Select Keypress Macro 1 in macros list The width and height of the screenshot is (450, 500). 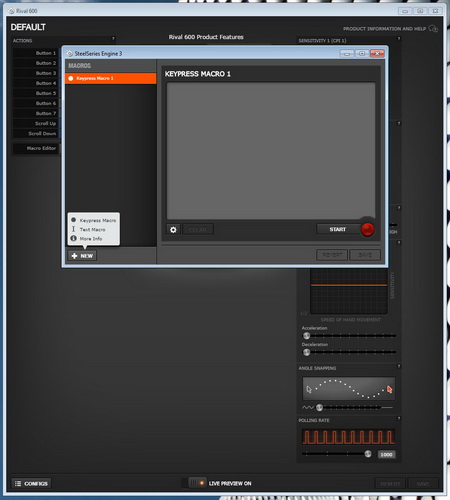click(110, 78)
